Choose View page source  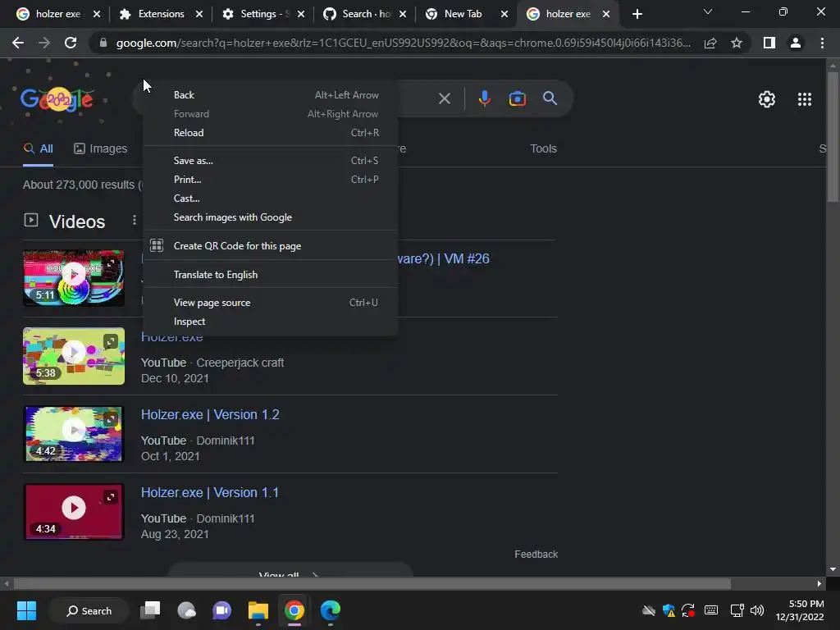pyautogui.click(x=270, y=302)
